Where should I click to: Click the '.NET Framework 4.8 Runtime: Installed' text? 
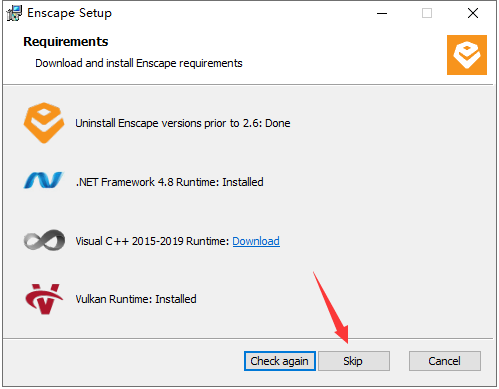169,182
